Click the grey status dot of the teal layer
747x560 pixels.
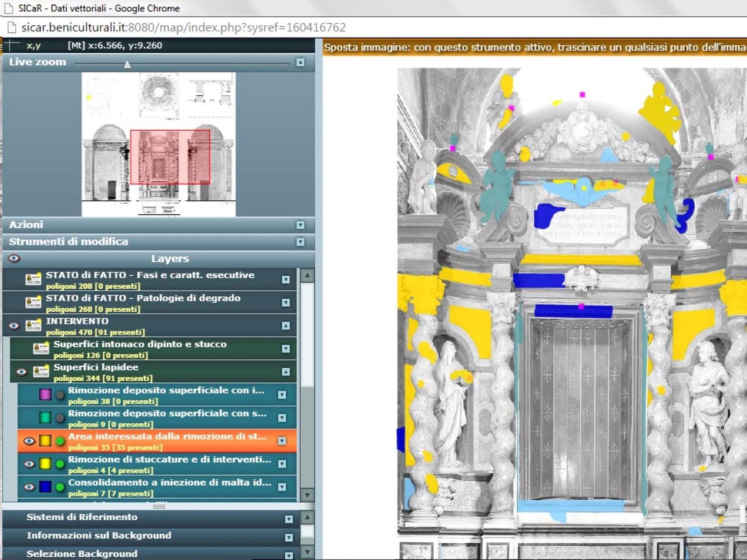[60, 418]
